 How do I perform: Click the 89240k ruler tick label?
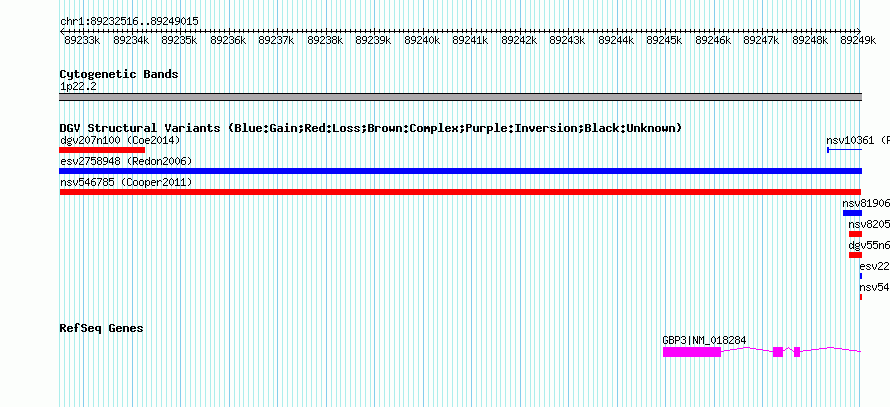tap(422, 41)
